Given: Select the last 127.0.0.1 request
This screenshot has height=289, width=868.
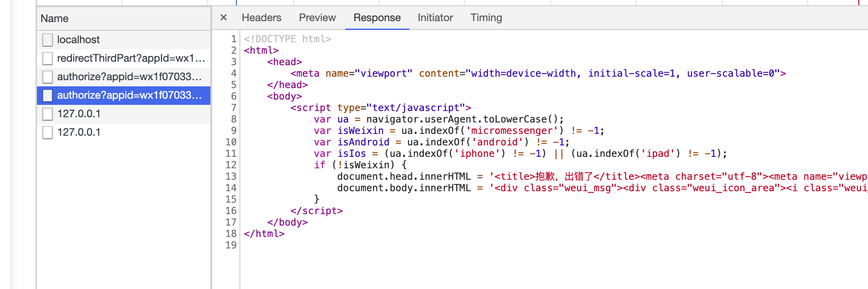Looking at the screenshot, I should 124,132.
